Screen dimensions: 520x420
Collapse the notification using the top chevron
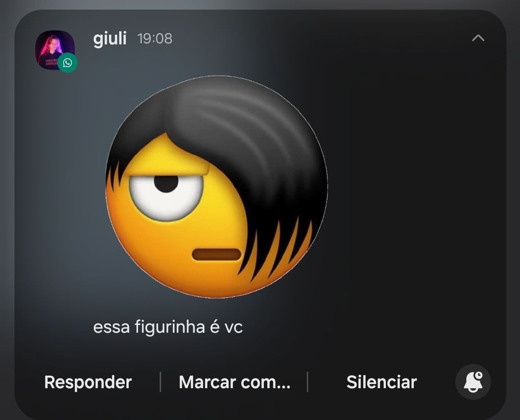478,38
